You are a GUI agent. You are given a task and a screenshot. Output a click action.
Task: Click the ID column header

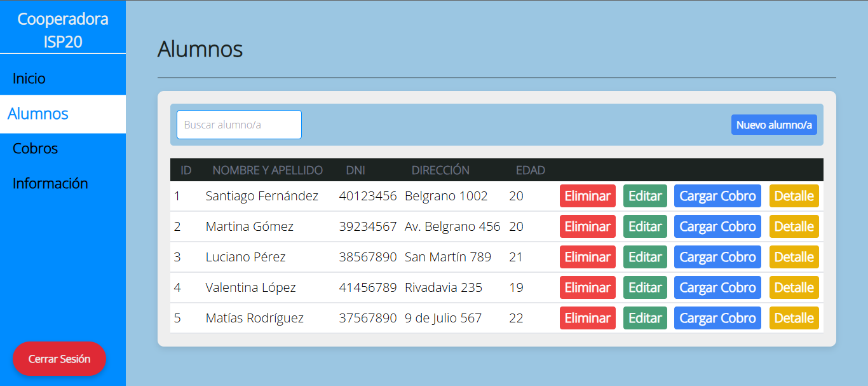click(186, 170)
